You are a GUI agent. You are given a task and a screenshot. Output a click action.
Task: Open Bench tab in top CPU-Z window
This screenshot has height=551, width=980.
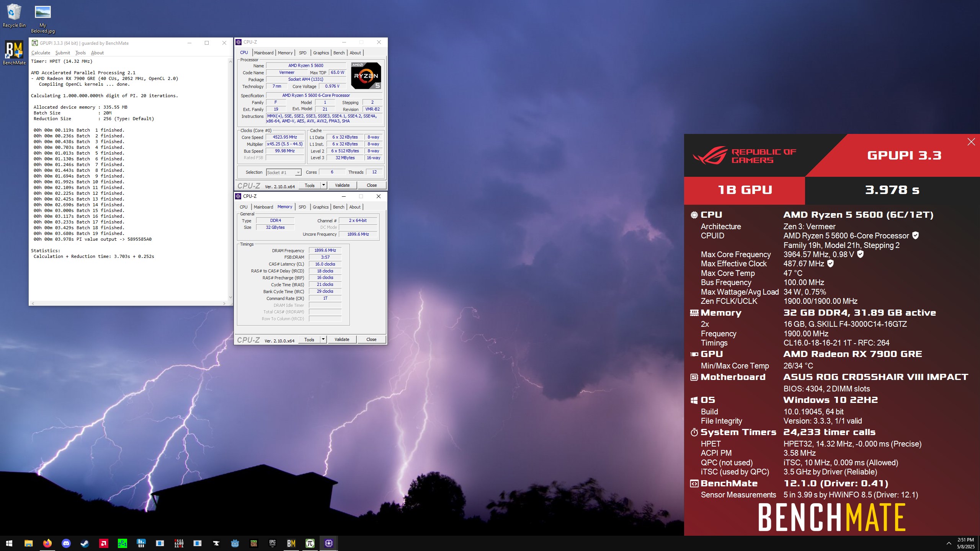tap(339, 53)
